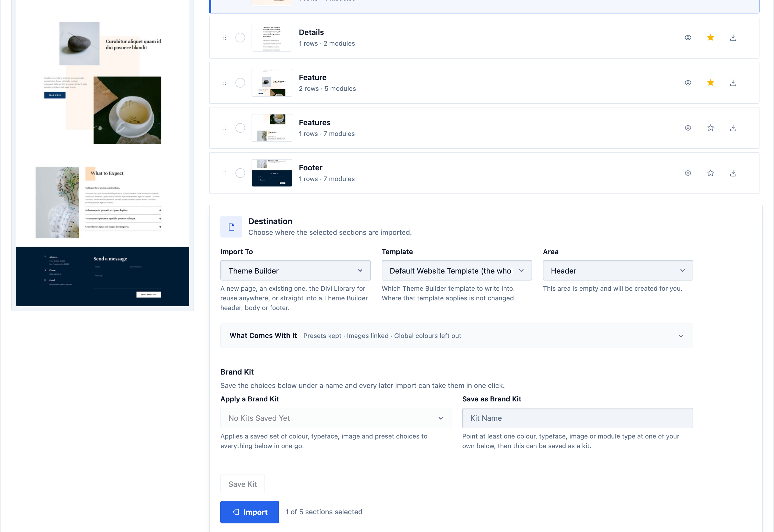The width and height of the screenshot is (774, 532).
Task: Preview the Features section with eye icon
Action: pos(688,128)
